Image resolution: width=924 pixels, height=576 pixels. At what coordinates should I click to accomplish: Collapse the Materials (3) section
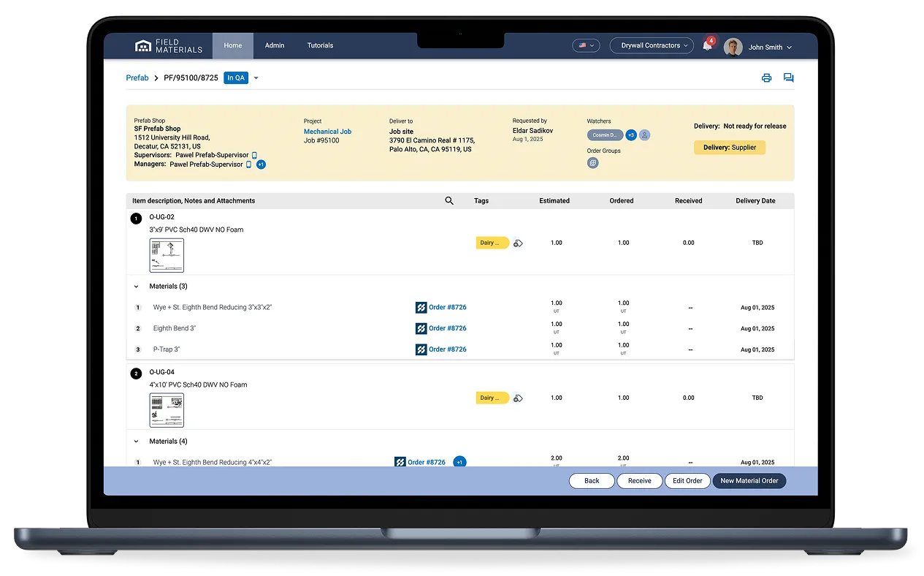coord(137,287)
